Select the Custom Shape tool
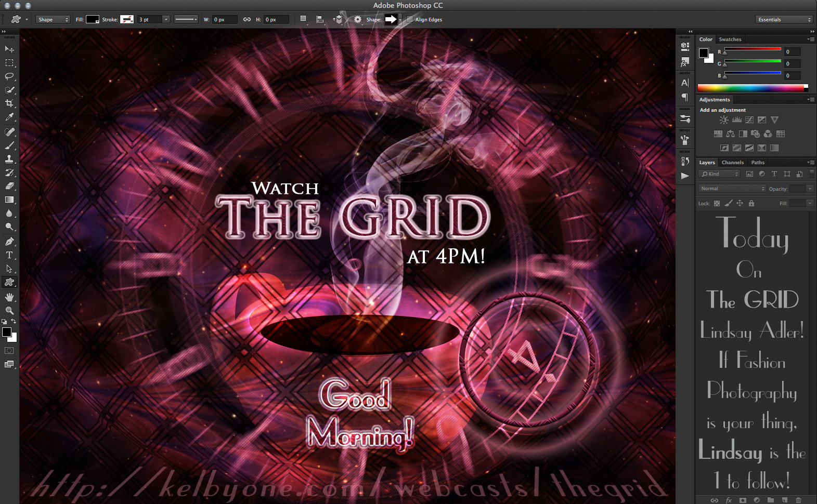This screenshot has height=504, width=817. [9, 282]
